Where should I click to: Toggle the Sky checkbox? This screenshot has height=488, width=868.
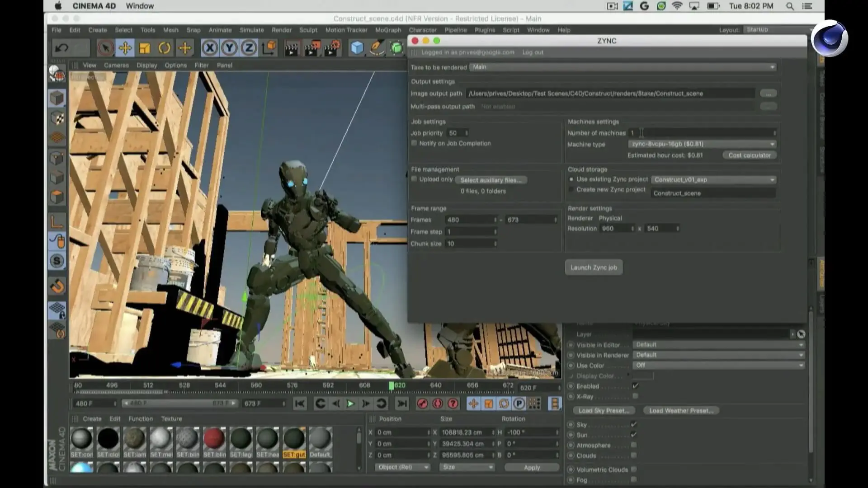click(633, 424)
